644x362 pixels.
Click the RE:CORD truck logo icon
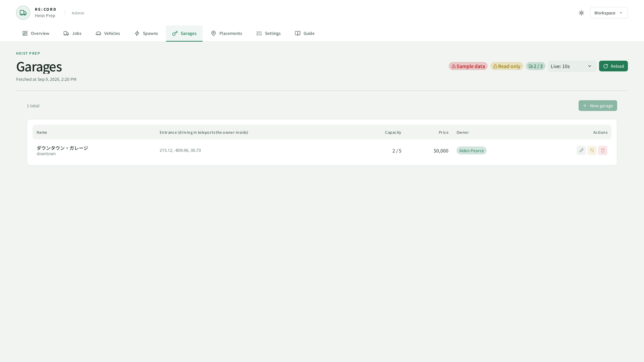click(x=23, y=13)
